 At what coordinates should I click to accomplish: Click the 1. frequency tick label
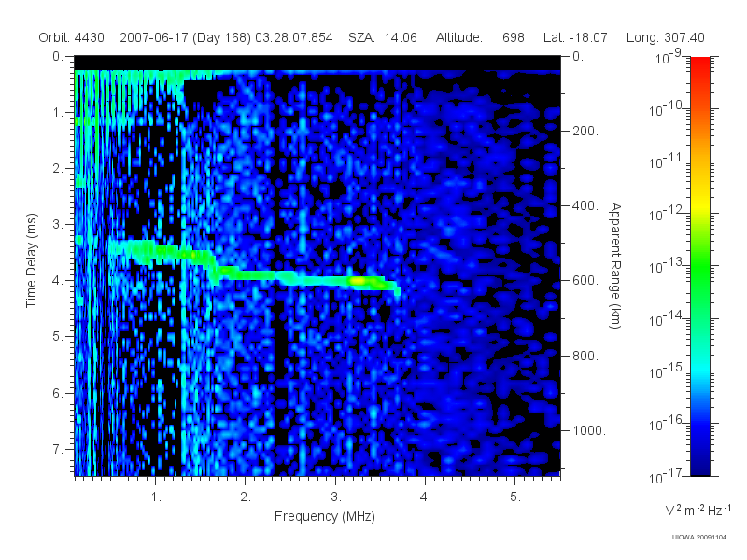(x=156, y=497)
